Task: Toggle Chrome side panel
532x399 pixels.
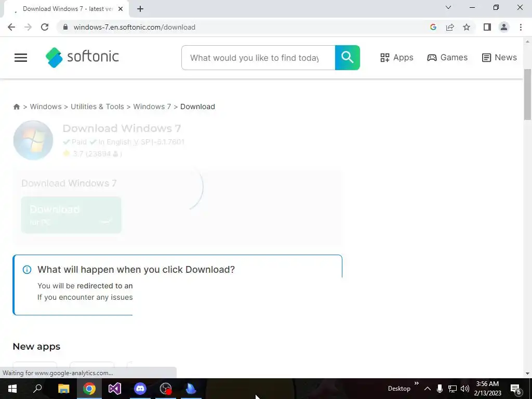Action: tap(487, 27)
